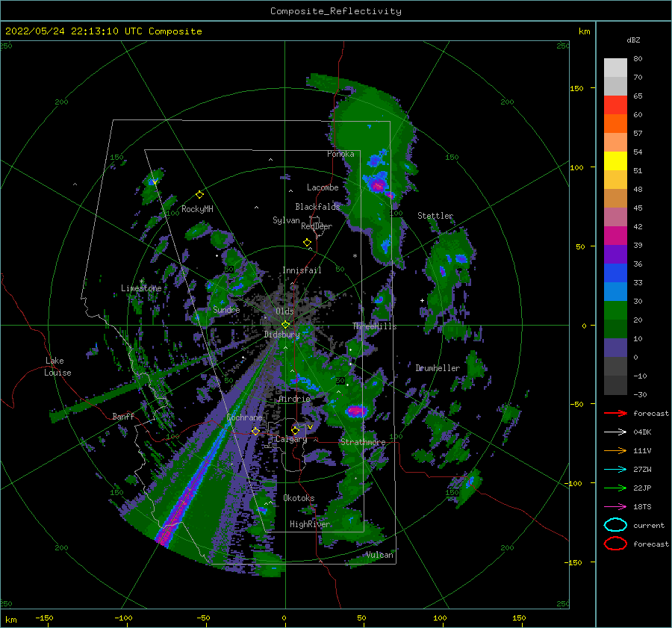Click the green 30 dBZ legend swatch
The width and height of the screenshot is (672, 628).
click(615, 311)
